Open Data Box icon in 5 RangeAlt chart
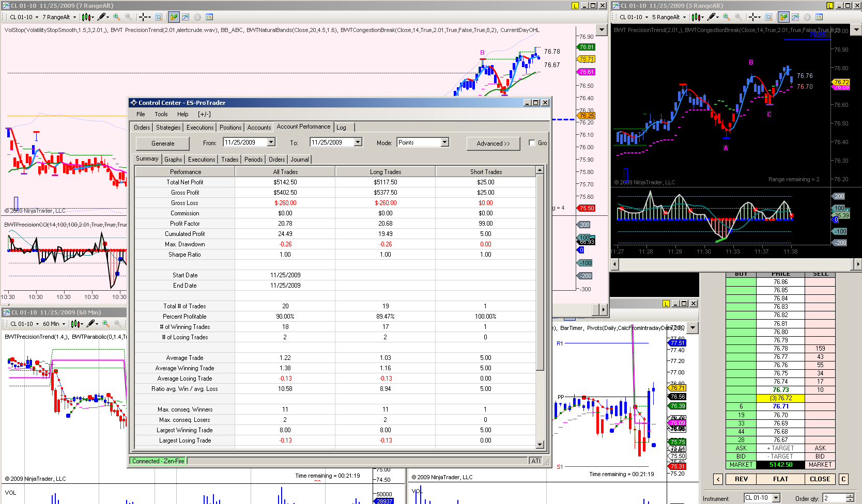This screenshot has height=504, width=862. (768, 17)
